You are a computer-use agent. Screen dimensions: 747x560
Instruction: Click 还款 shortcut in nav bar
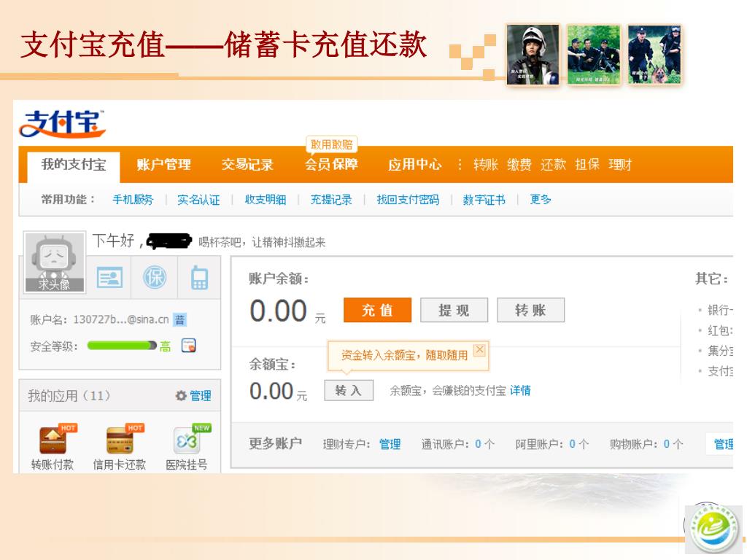tap(553, 165)
